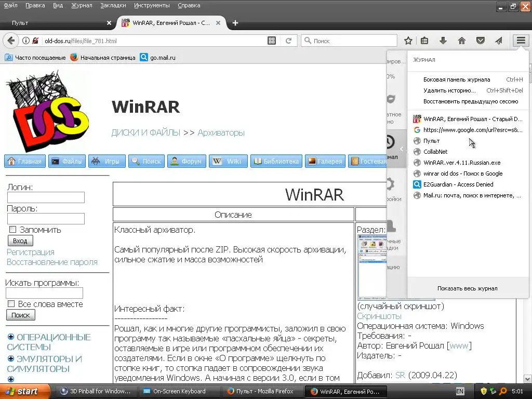Click the Вход login button
The height and width of the screenshot is (399, 532).
pyautogui.click(x=20, y=241)
